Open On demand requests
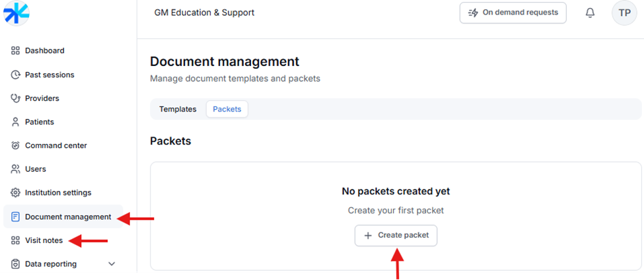The height and width of the screenshot is (280, 644). pos(513,13)
